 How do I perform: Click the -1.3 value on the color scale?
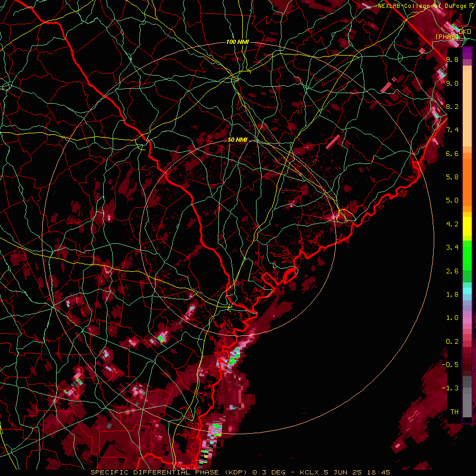[450, 388]
